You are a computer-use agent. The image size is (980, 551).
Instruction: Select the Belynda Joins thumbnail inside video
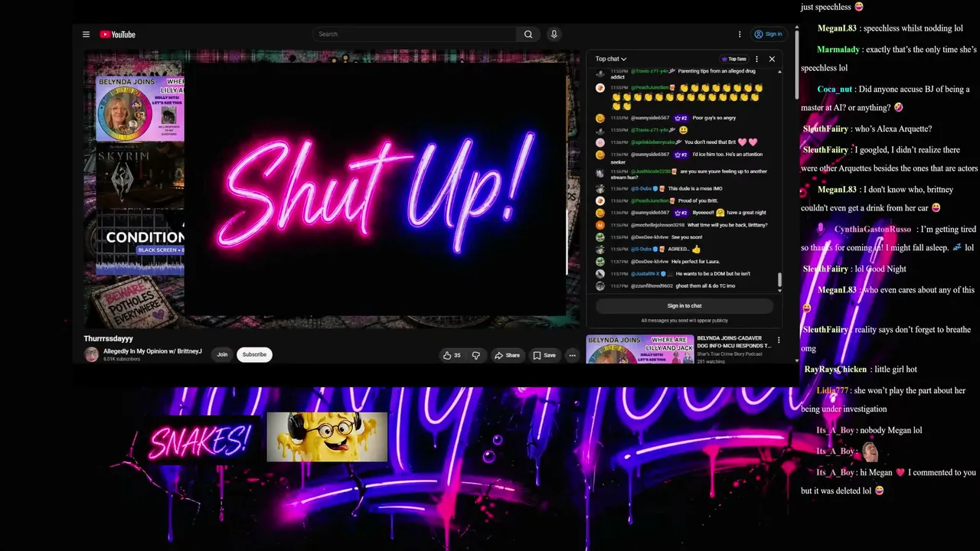(x=140, y=109)
